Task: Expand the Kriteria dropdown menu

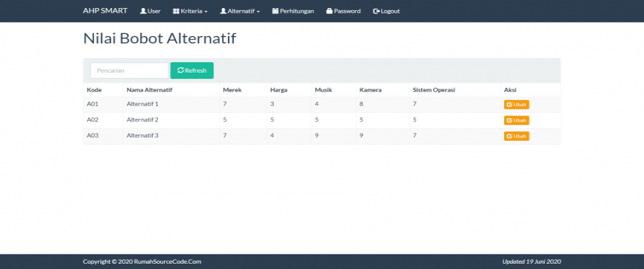Action: (190, 11)
